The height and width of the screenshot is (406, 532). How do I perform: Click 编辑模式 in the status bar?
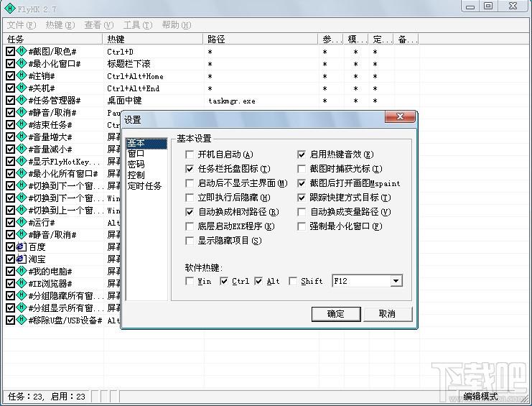pyautogui.click(x=480, y=397)
